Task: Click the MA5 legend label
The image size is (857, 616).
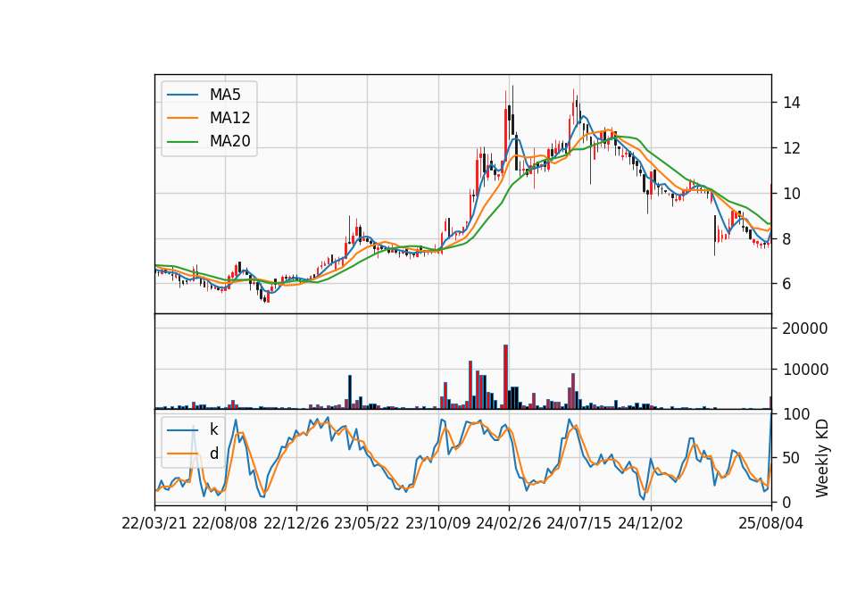Action: point(225,95)
